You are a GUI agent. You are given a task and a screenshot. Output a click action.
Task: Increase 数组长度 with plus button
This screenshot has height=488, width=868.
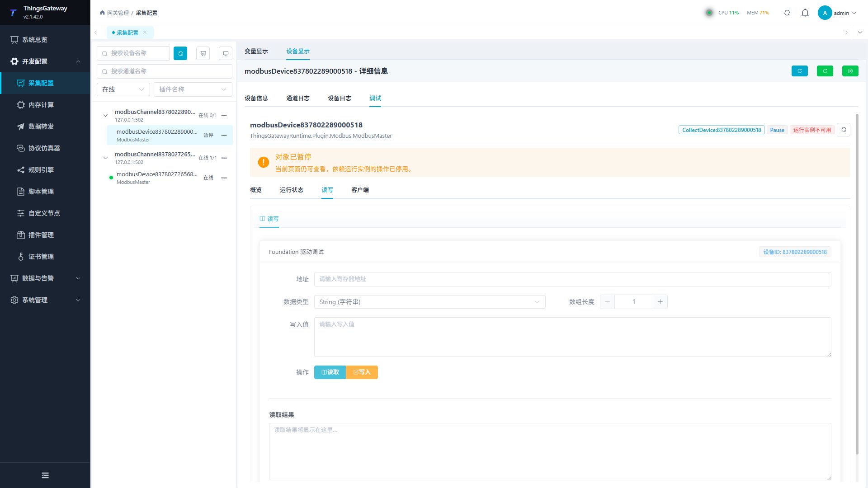tap(660, 302)
